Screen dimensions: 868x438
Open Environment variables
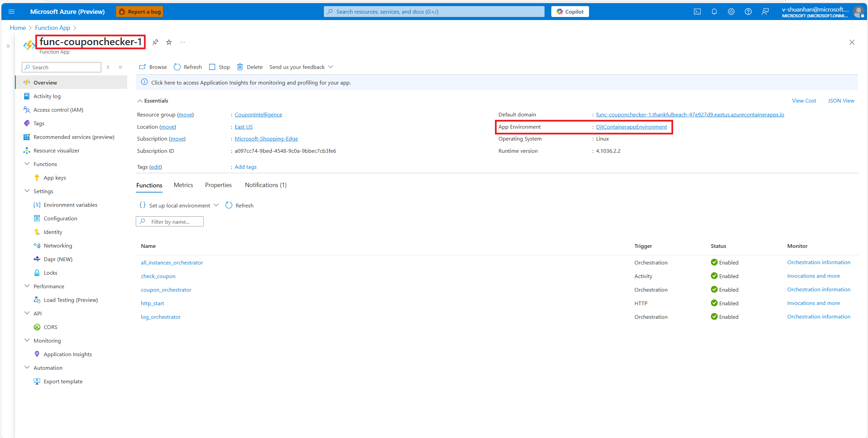tap(71, 205)
